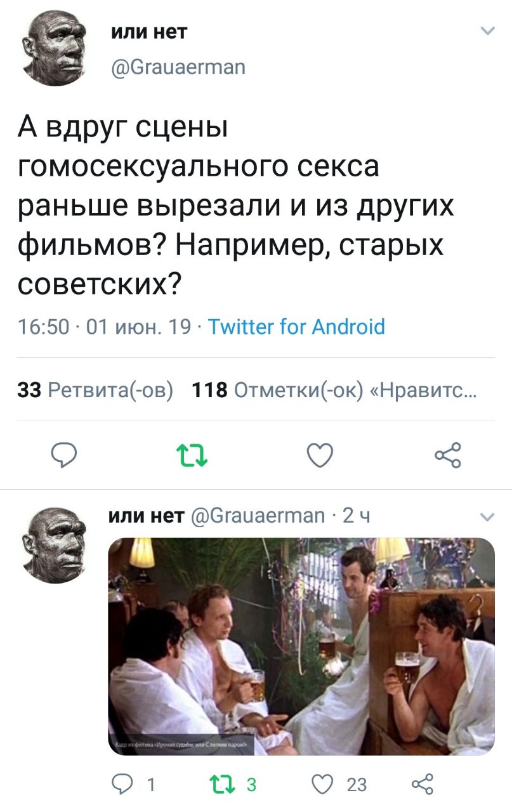
Task: Open the reply author's avatar
Action: (x=53, y=546)
